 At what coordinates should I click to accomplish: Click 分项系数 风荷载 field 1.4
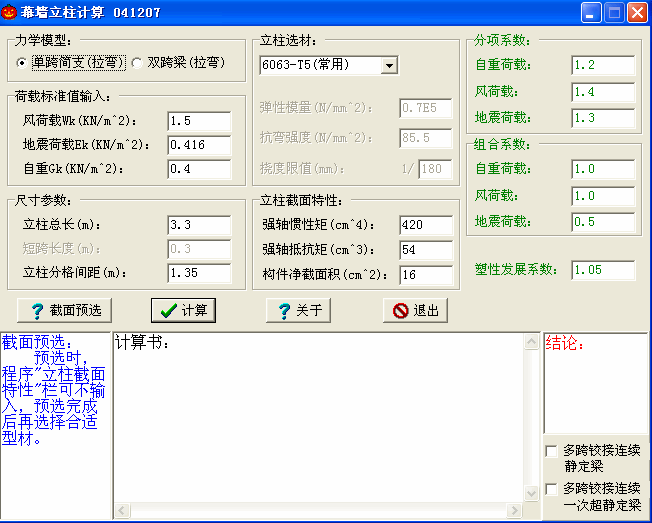point(603,92)
